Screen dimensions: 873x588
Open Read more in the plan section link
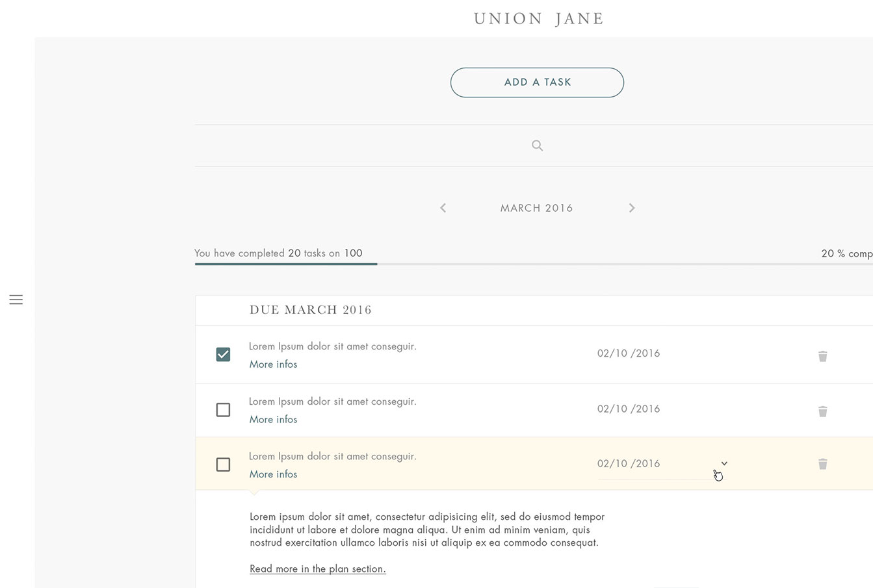pos(318,569)
